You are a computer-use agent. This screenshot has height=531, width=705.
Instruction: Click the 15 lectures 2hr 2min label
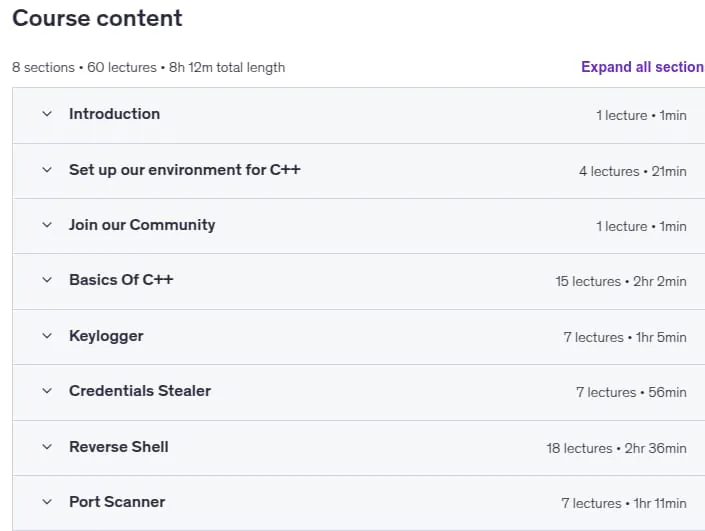coord(621,281)
